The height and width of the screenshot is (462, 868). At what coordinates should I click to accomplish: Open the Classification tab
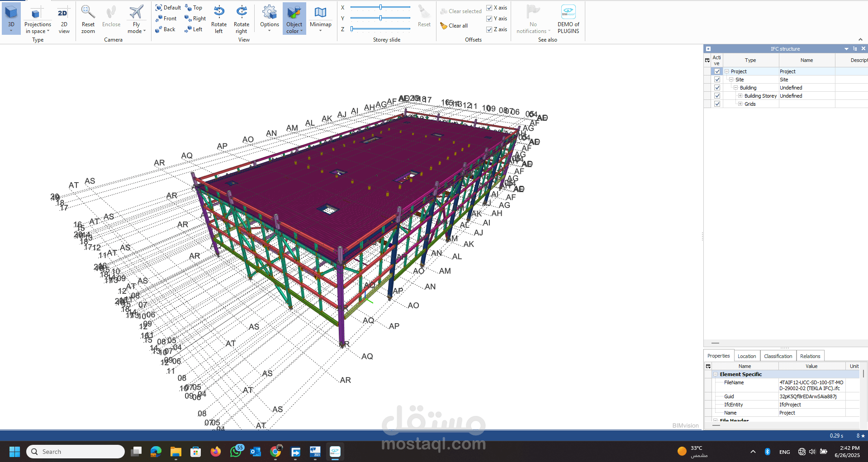[x=778, y=356]
